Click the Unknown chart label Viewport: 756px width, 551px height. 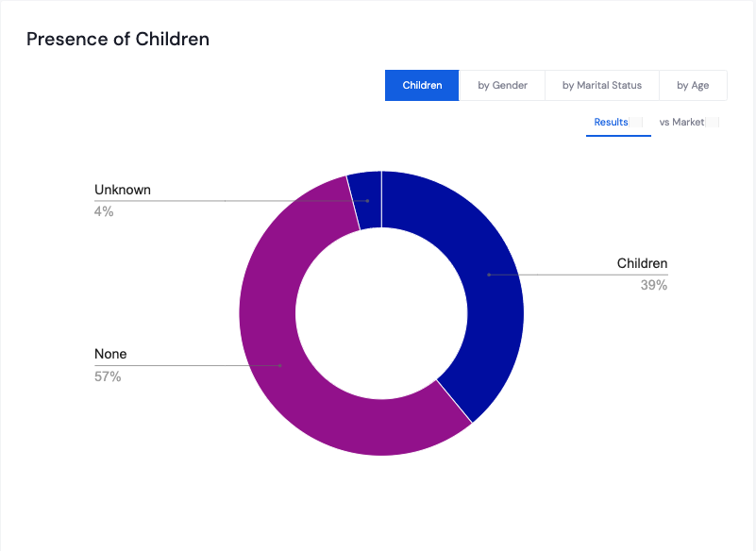point(123,190)
